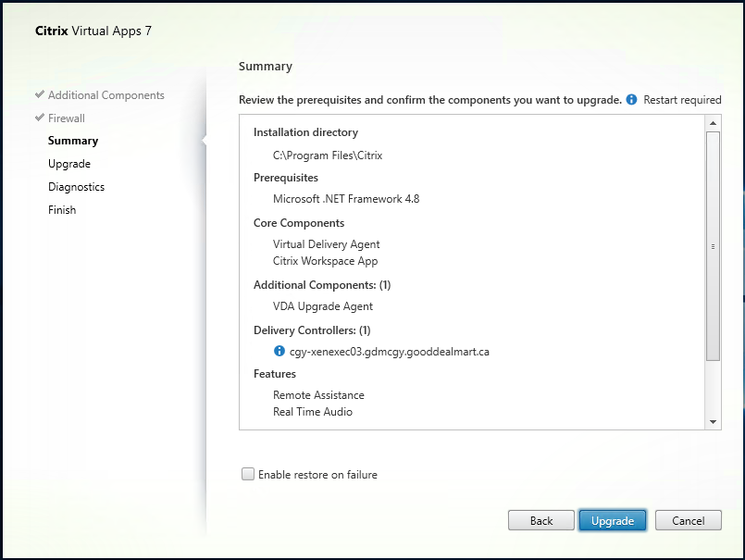Click the VDA Upgrade Agent entry
This screenshot has width=745, height=560.
(x=323, y=306)
